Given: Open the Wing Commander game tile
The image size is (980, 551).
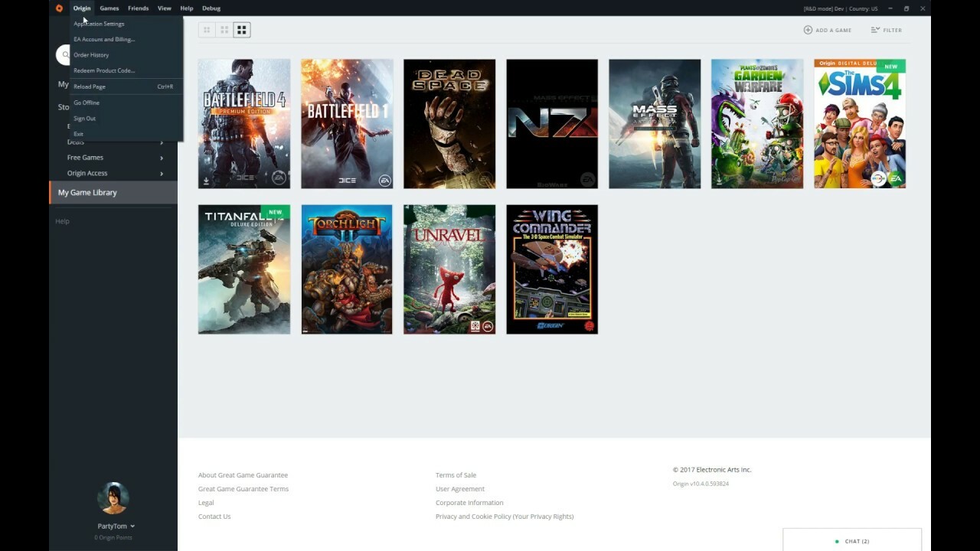Looking at the screenshot, I should (552, 269).
